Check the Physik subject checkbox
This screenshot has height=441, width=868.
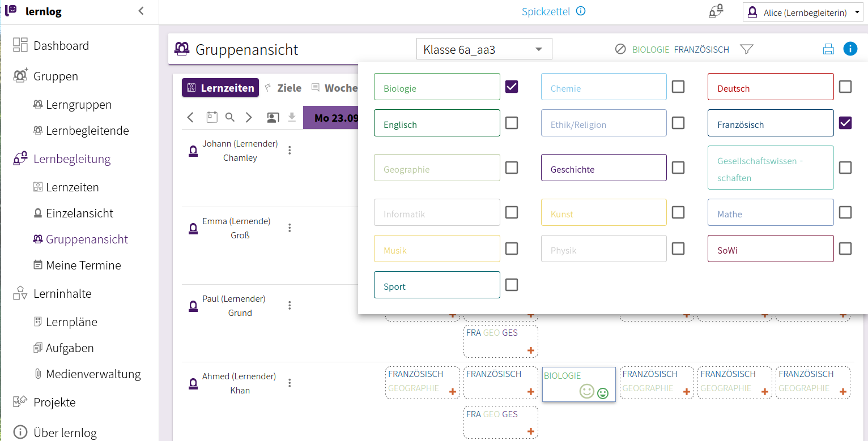point(678,249)
